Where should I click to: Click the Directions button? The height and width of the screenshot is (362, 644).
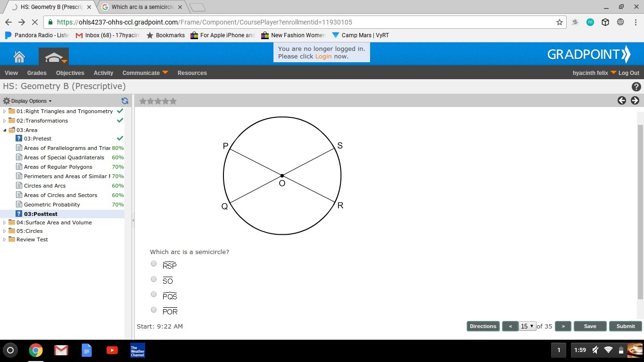(x=483, y=326)
